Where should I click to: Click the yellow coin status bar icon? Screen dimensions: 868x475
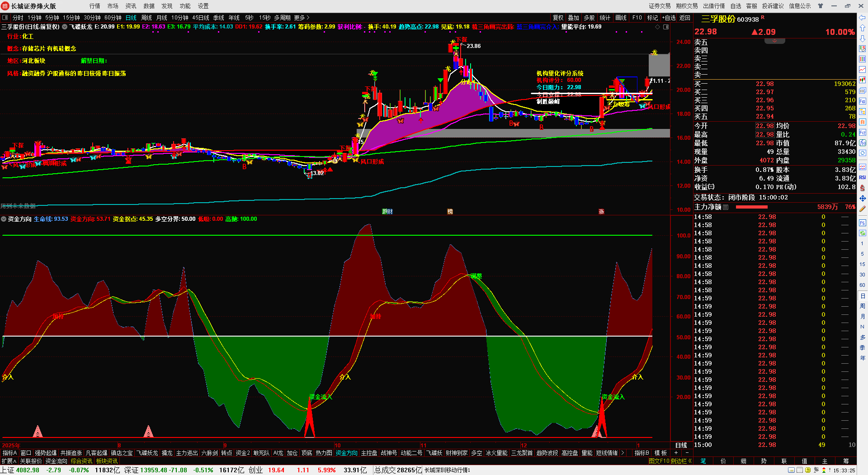click(x=808, y=470)
